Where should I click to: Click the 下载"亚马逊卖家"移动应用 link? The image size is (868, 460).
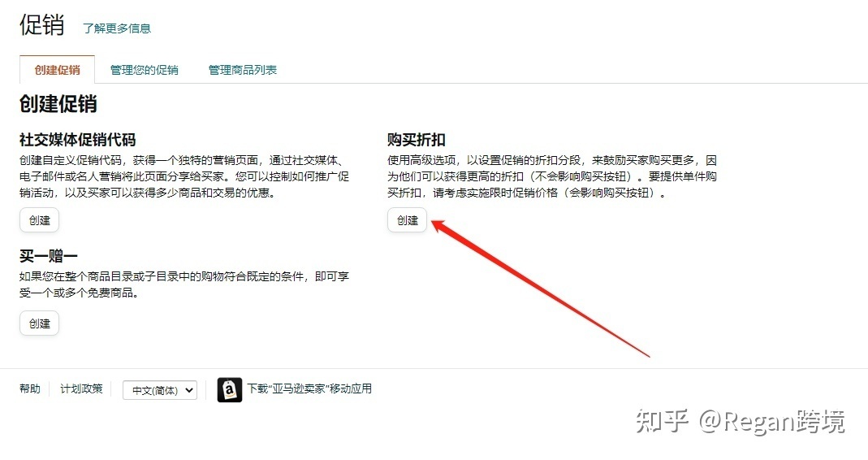[309, 388]
